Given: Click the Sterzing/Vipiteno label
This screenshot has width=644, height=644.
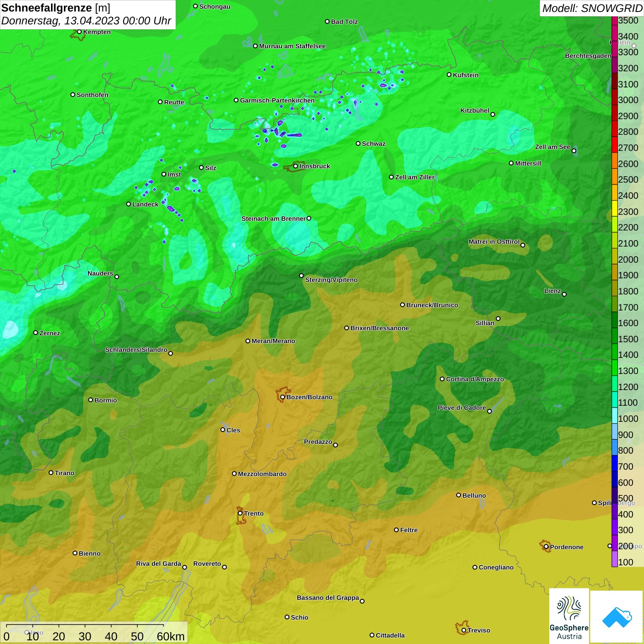Looking at the screenshot, I should click(x=331, y=280).
